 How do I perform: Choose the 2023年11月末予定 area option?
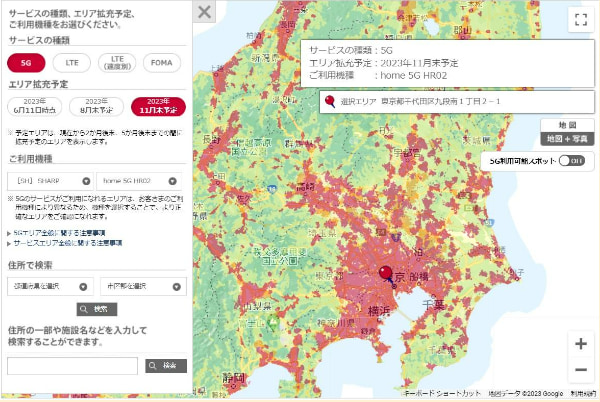coord(158,106)
